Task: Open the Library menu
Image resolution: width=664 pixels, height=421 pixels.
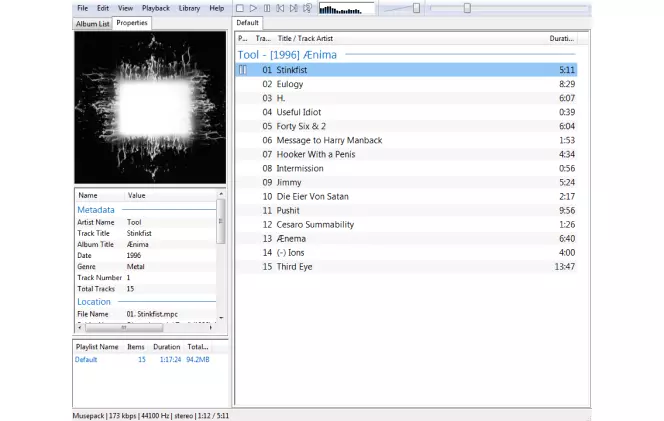Action: [x=189, y=8]
